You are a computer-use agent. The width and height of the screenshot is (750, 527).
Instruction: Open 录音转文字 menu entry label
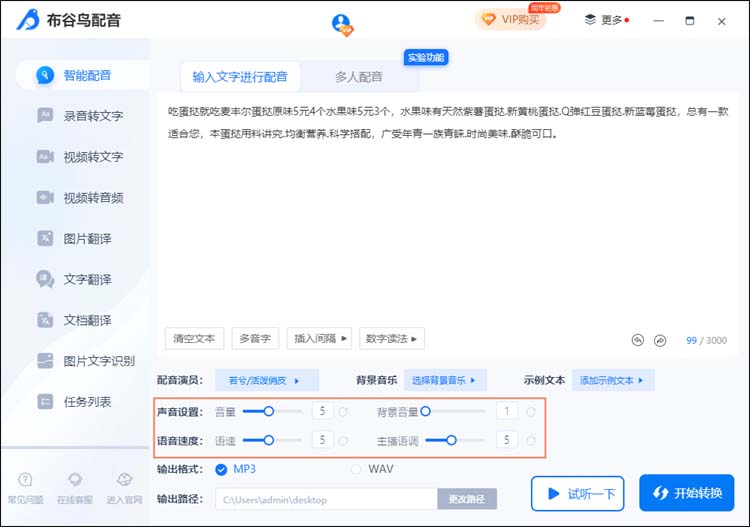click(x=93, y=116)
